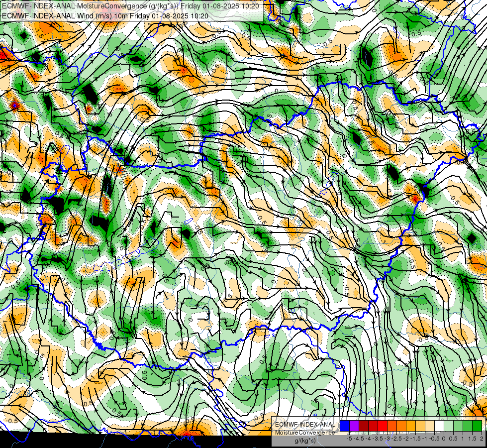The image size is (487, 448).
Task: Click the red swatch between -4 and -3.5
Action: (x=373, y=426)
